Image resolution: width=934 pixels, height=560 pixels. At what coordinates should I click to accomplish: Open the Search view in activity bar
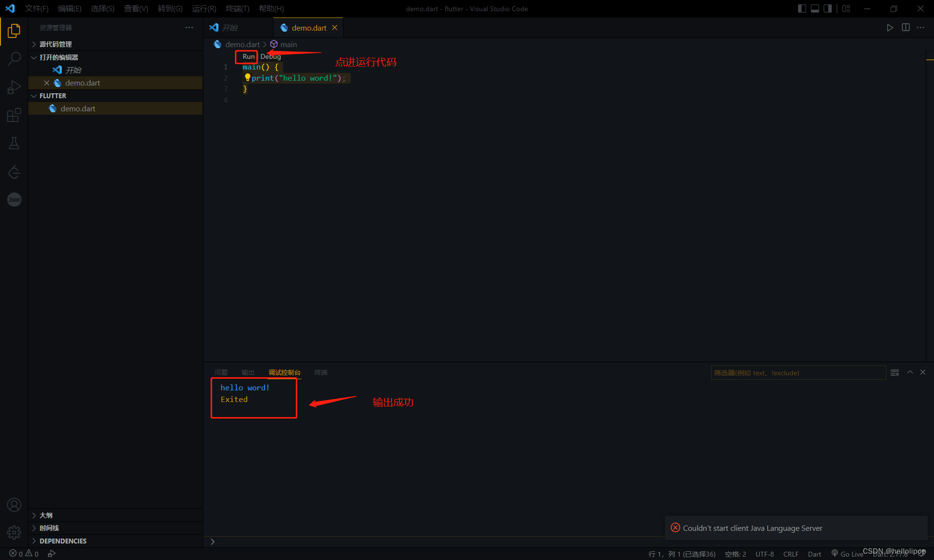point(14,59)
